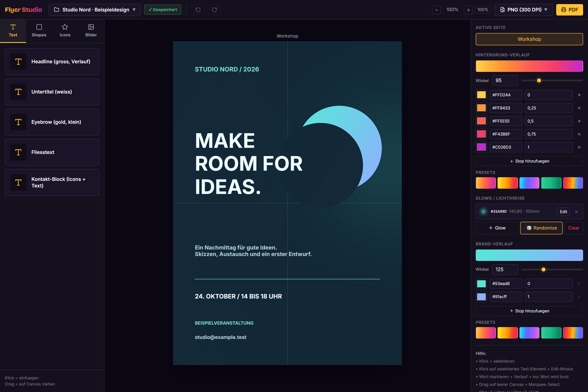This screenshot has width=588, height=392.
Task: Select the studio@example.test text on canvas
Action: [x=220, y=337]
